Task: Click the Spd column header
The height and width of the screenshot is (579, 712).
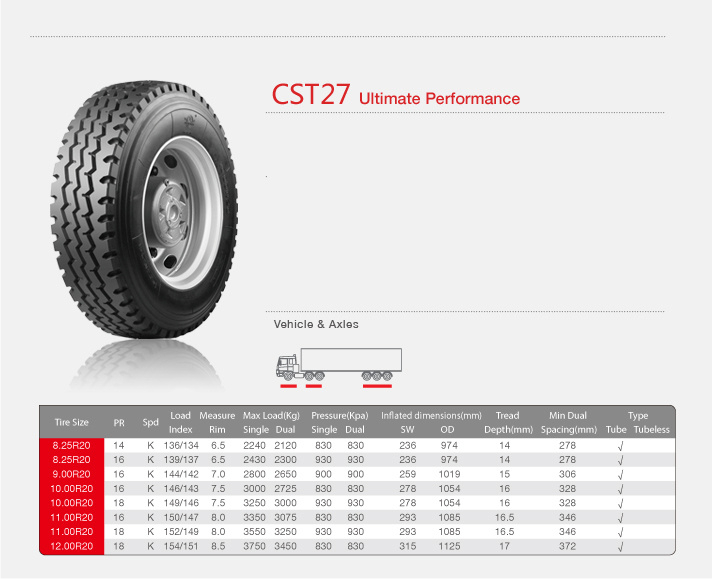Action: pos(150,422)
